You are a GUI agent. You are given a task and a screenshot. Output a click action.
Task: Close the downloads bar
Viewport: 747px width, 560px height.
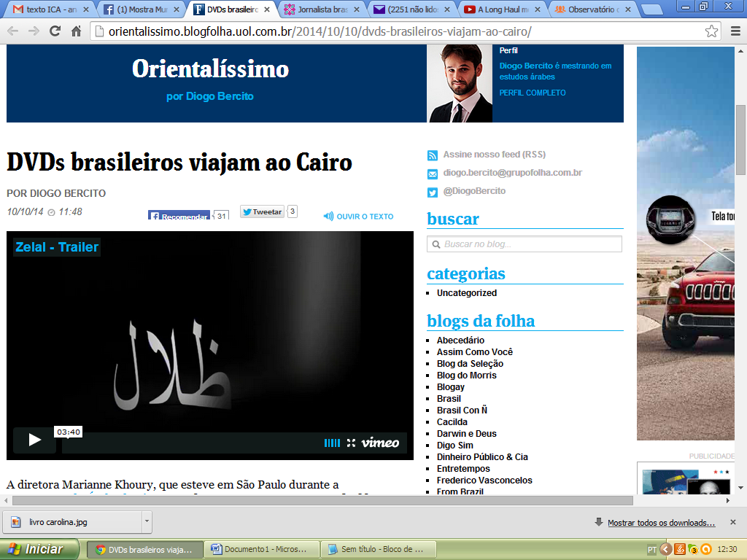coord(733,522)
